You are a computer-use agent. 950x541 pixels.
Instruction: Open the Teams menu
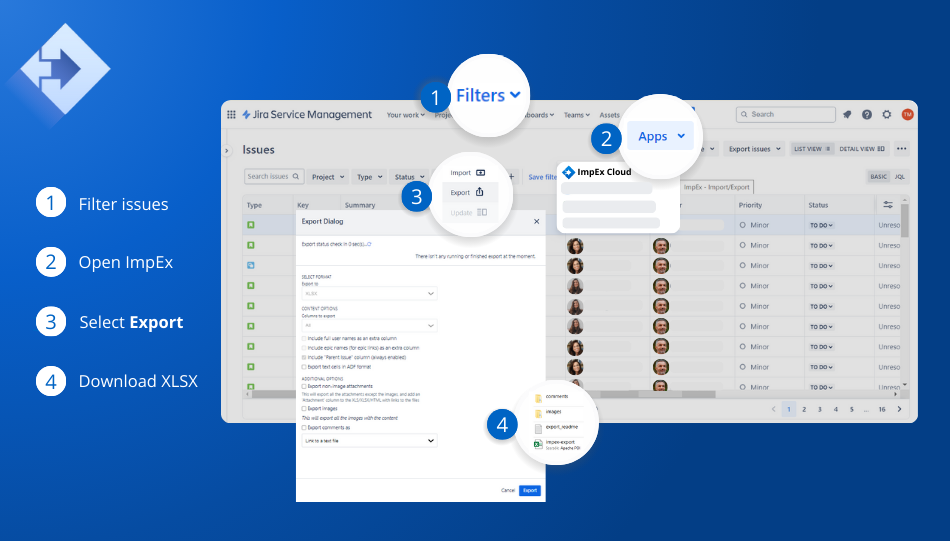pos(577,115)
